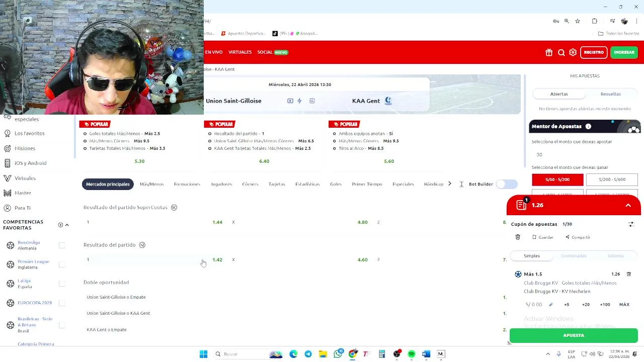Open live stream icon beside Union Saint-Gilloise
Image resolution: width=644 pixels, height=362 pixels.
coord(290,101)
